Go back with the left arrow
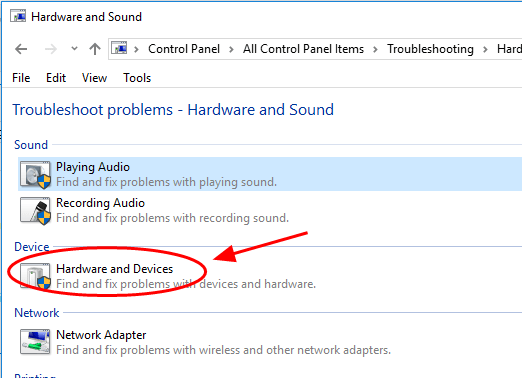The image size is (522, 378). click(x=21, y=49)
